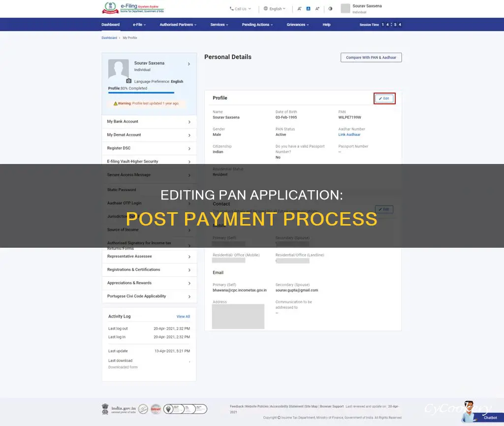Open Portugese Civi Code Applicability

click(149, 296)
